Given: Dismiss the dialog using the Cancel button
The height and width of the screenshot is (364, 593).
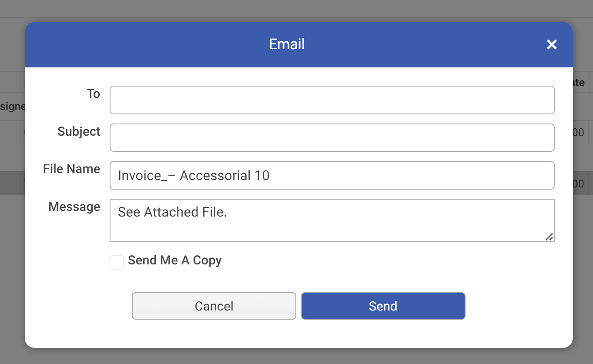Looking at the screenshot, I should point(214,306).
